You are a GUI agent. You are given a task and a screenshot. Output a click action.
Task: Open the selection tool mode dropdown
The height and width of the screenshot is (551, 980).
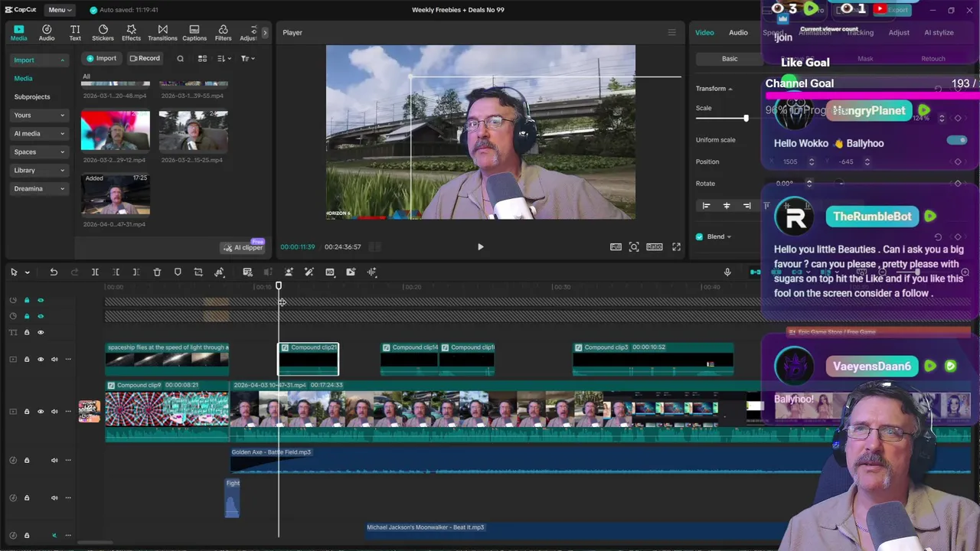[28, 272]
